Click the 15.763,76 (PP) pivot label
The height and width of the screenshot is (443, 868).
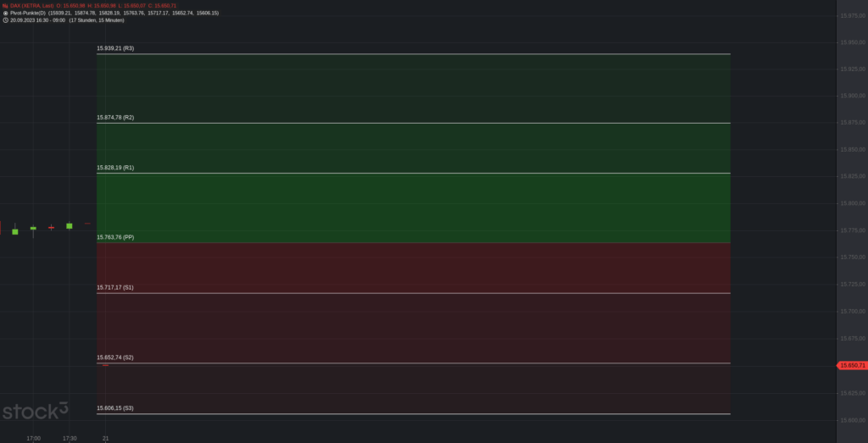click(x=115, y=237)
